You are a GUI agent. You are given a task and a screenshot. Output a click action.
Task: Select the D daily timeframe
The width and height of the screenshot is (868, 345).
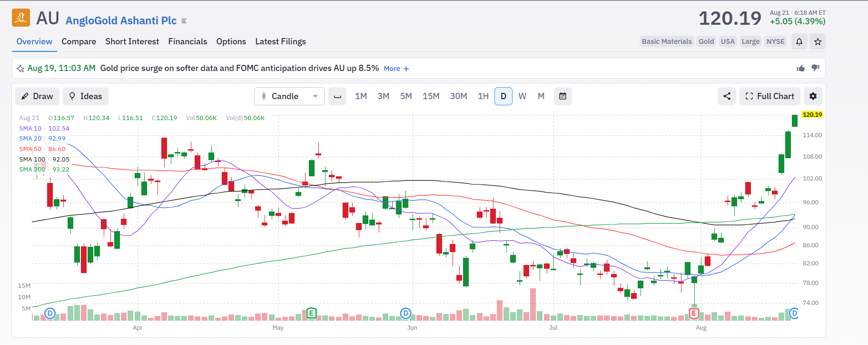pyautogui.click(x=503, y=96)
